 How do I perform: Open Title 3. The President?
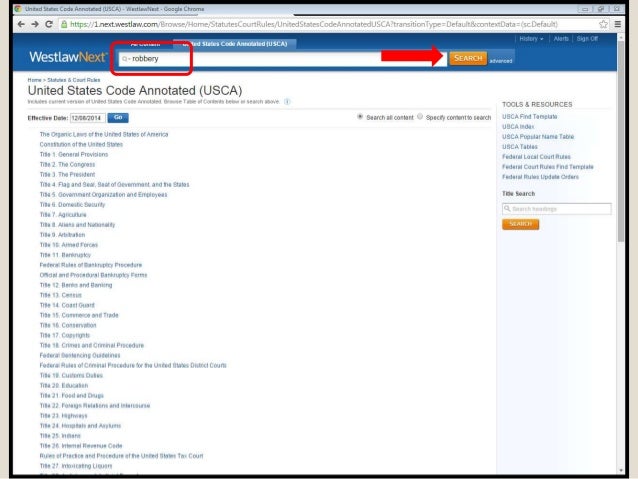pos(67,175)
